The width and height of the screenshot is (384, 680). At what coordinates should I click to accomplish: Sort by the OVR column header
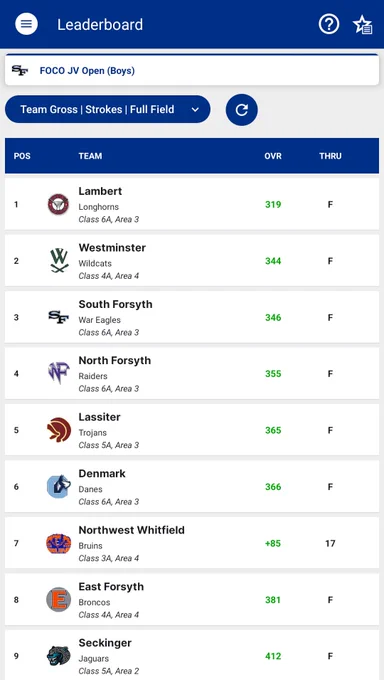click(x=273, y=156)
